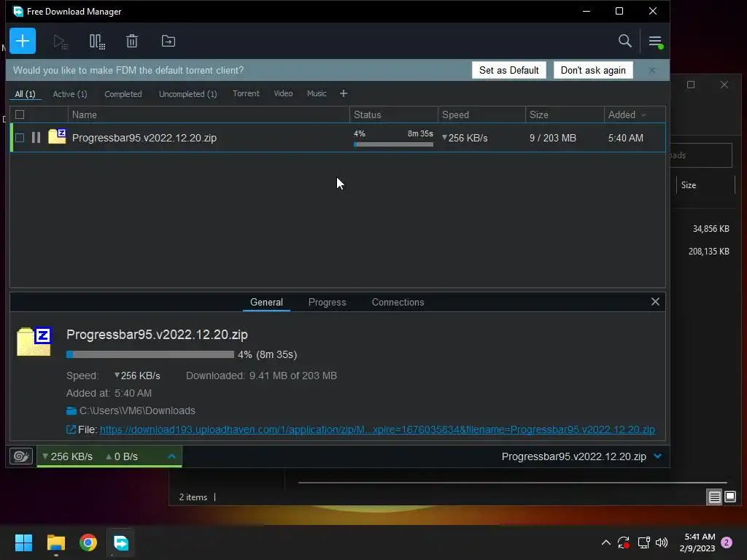Click 256 KB/s download speed in status bar
The image size is (747, 560).
pyautogui.click(x=67, y=456)
